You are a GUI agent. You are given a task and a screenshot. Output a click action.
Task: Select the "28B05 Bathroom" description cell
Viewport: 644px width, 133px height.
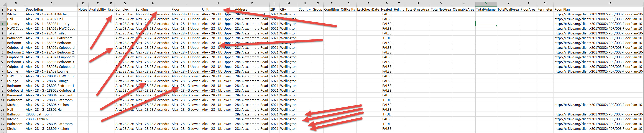pos(39,114)
